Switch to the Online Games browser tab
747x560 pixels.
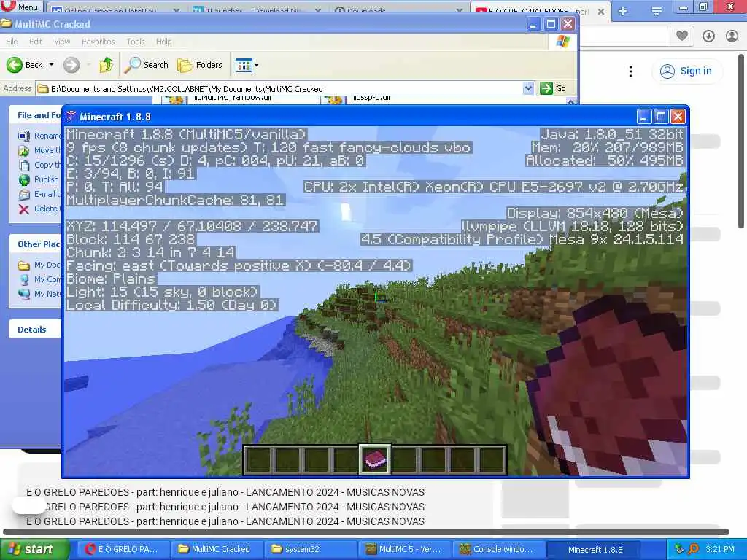tap(116, 10)
